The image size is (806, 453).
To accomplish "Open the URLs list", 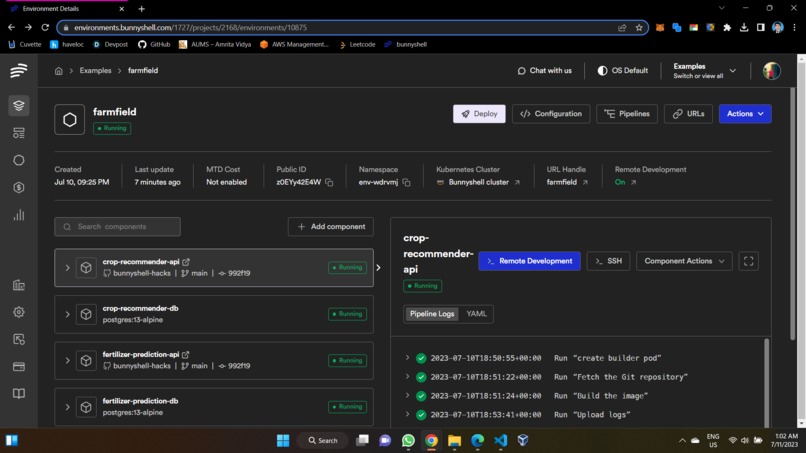I will pyautogui.click(x=688, y=114).
